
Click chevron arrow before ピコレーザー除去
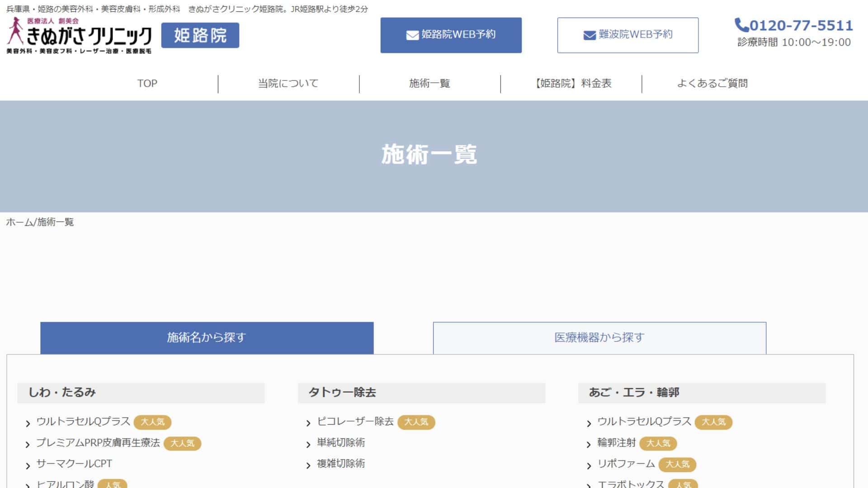[x=308, y=423]
